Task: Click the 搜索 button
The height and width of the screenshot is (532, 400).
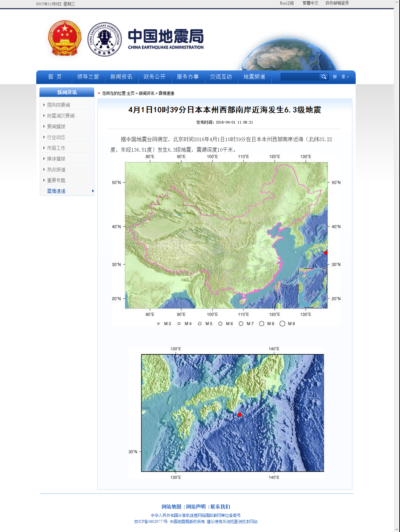Action: tap(341, 77)
